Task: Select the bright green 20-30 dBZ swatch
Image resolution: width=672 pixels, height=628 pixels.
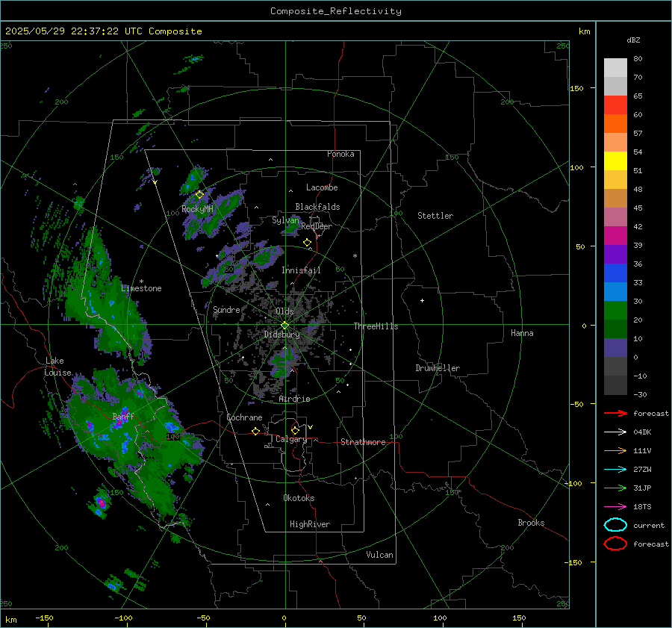Action: (615, 311)
